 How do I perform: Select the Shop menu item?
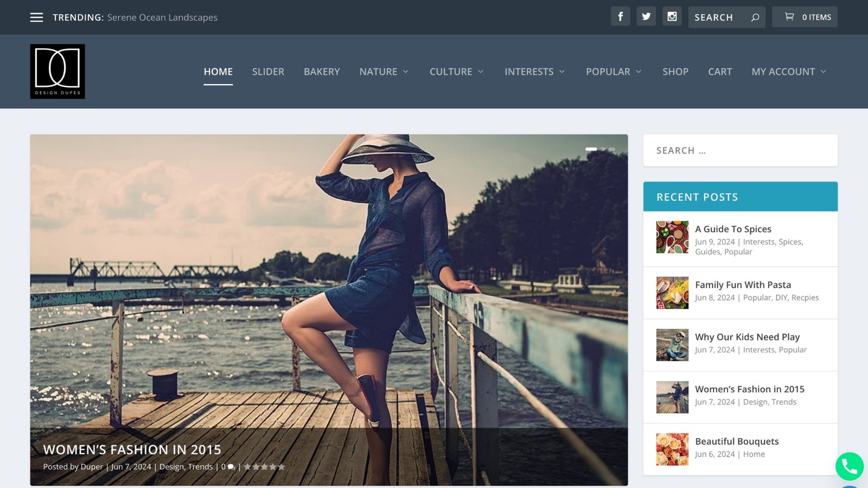click(675, 72)
